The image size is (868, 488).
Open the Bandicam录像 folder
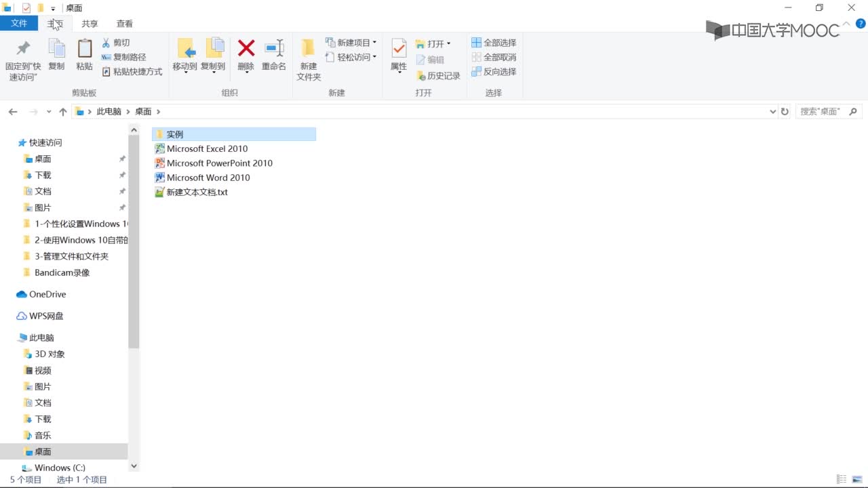tap(62, 272)
